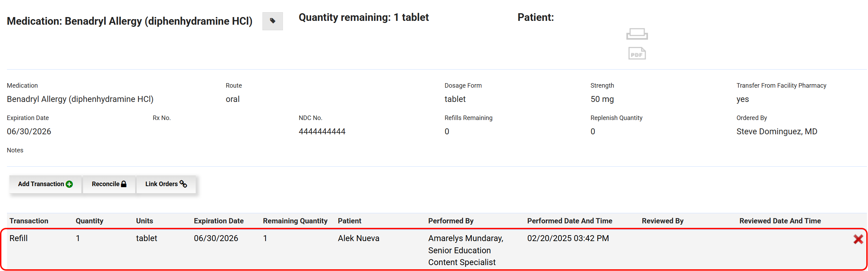
Task: Print the medication record using the printer icon
Action: tap(637, 34)
